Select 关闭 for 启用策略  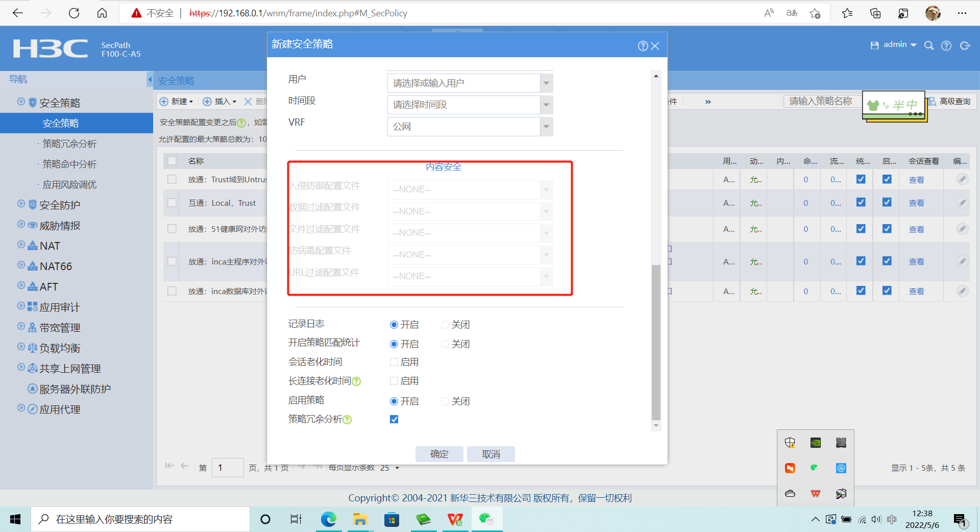click(445, 401)
